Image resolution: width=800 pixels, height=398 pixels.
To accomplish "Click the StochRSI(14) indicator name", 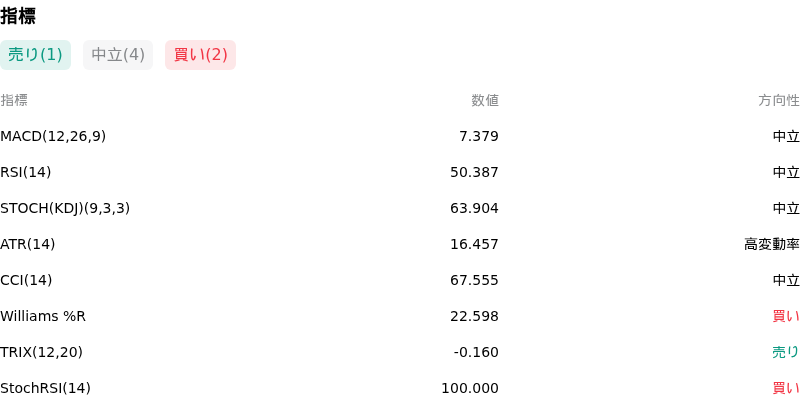I will pyautogui.click(x=45, y=388).
